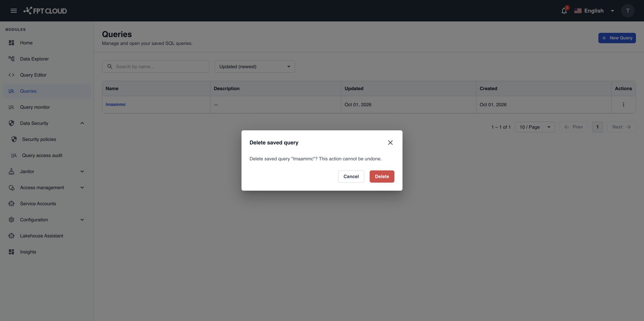Open actions menu for Imaammc row
This screenshot has width=644, height=321.
[623, 105]
